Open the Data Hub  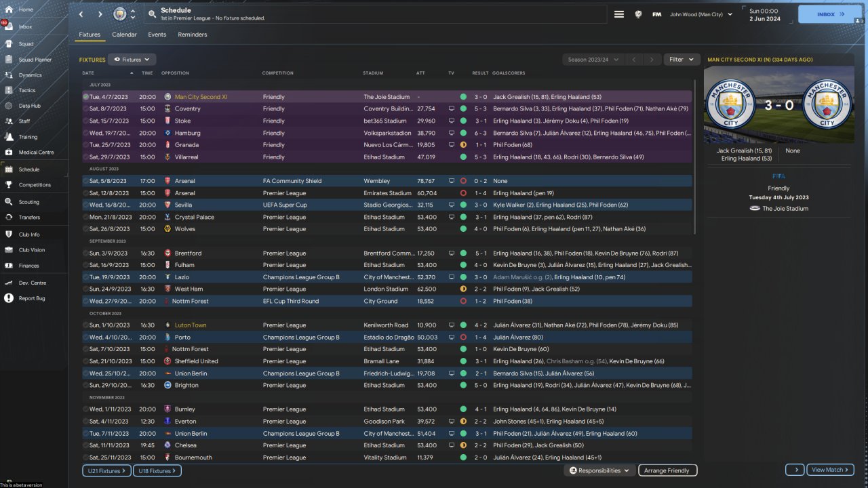tap(30, 106)
